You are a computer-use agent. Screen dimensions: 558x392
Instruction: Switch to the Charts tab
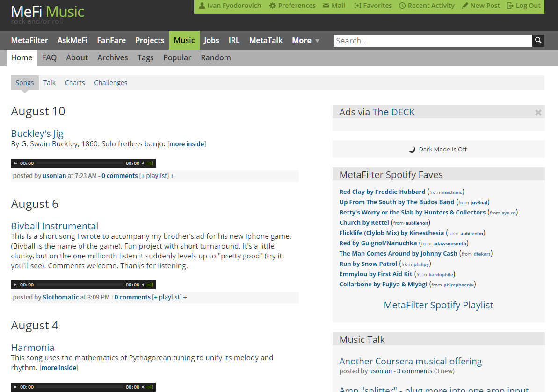click(75, 82)
